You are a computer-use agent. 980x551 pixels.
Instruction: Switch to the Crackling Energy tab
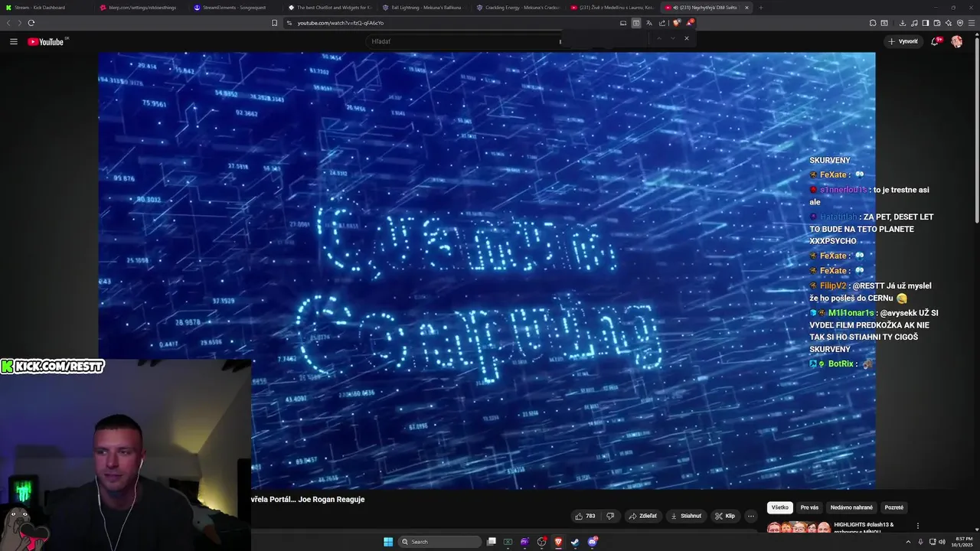click(518, 7)
